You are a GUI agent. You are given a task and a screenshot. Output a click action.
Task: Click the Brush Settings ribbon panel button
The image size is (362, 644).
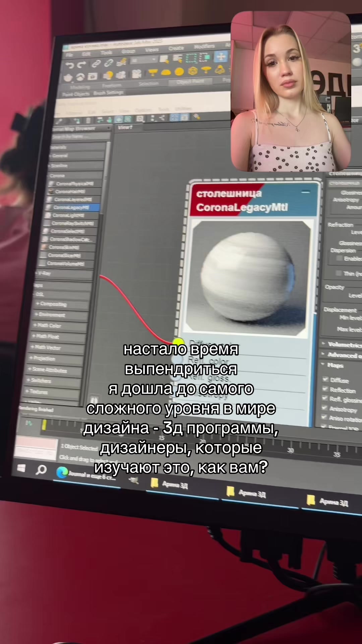tap(108, 93)
